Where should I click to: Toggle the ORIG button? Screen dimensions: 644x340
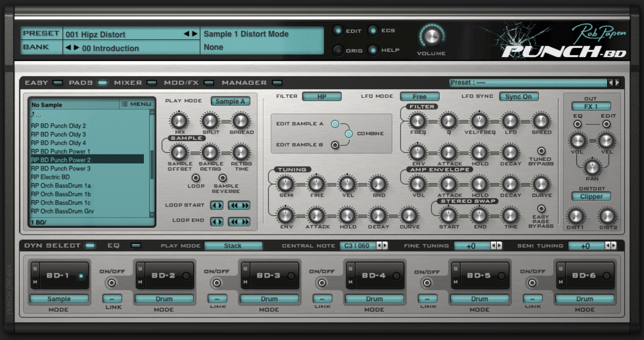coord(338,50)
